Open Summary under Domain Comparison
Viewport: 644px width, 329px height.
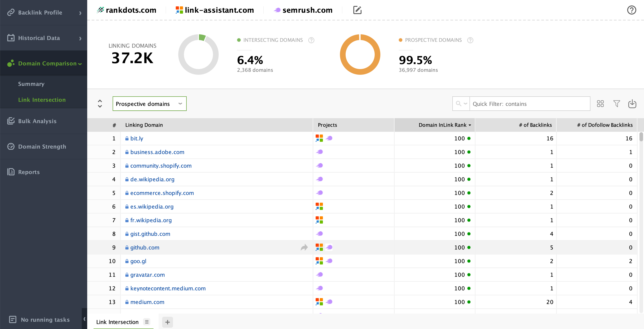31,84
